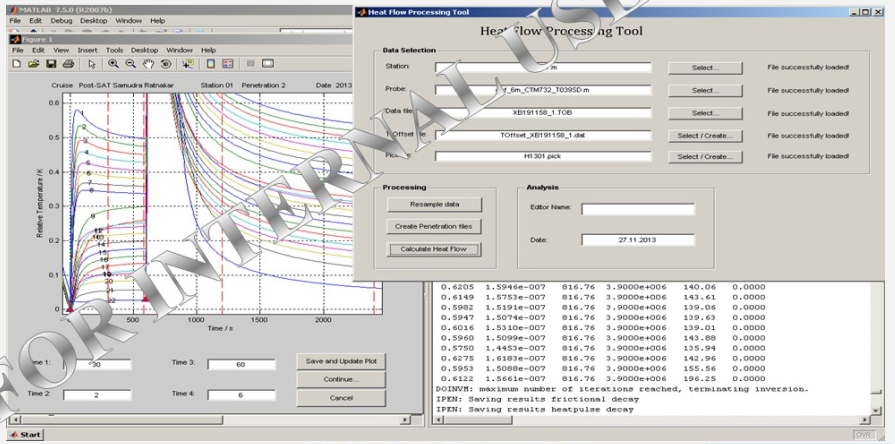Click the figure's horizontal scrollbar

click(x=210, y=420)
